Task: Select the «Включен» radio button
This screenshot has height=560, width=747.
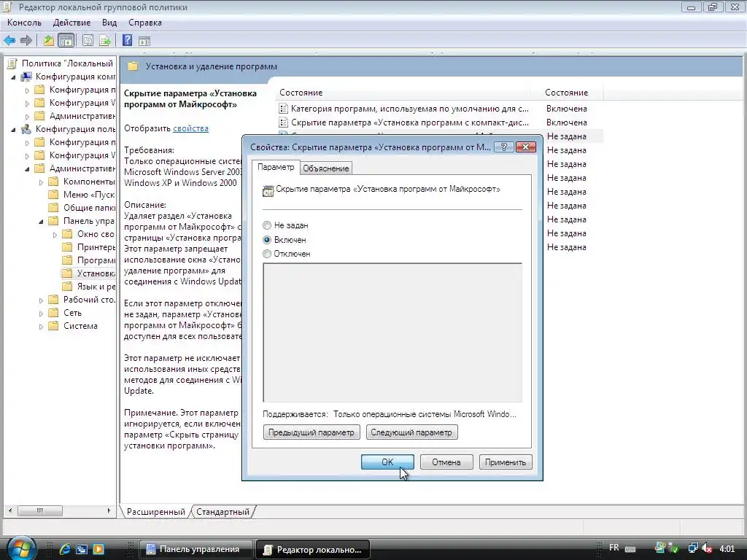Action: 267,239
